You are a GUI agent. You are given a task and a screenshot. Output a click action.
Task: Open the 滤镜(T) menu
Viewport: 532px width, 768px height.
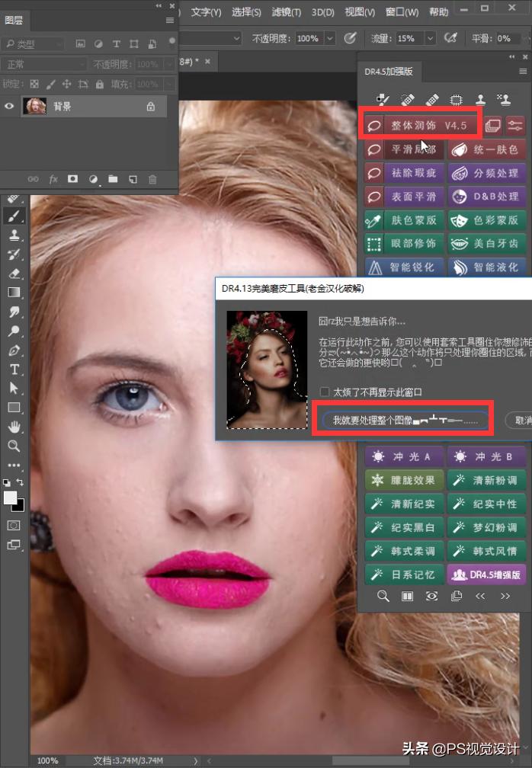point(287,12)
